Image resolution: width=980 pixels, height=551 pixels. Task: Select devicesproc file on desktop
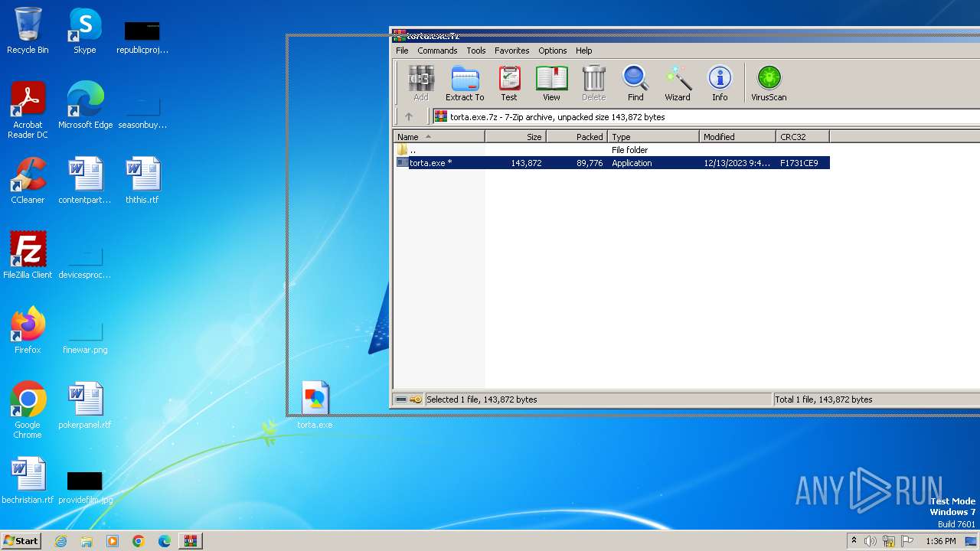click(x=85, y=262)
